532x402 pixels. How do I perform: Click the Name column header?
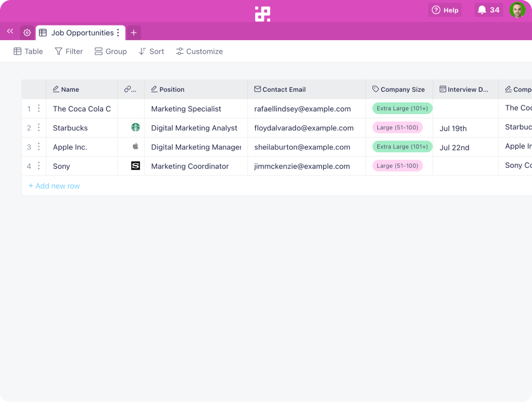tap(82, 89)
